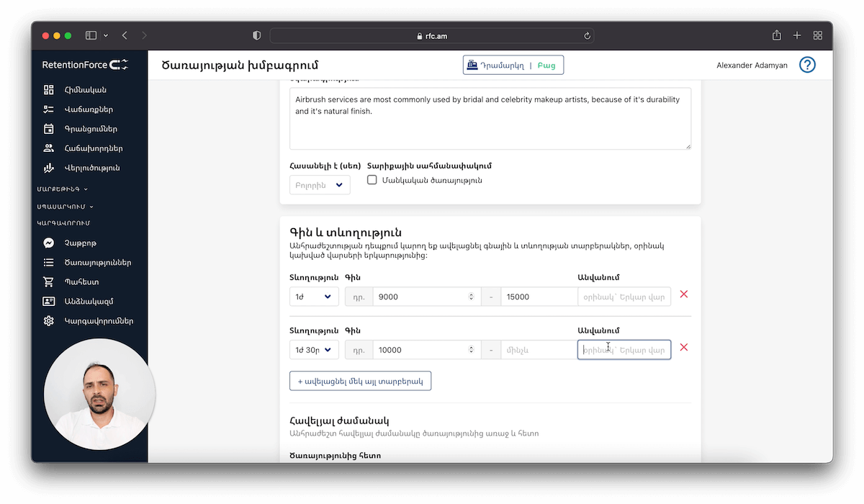Click the Ծառայության խմբագրում page title
864x504 pixels.
pos(241,66)
